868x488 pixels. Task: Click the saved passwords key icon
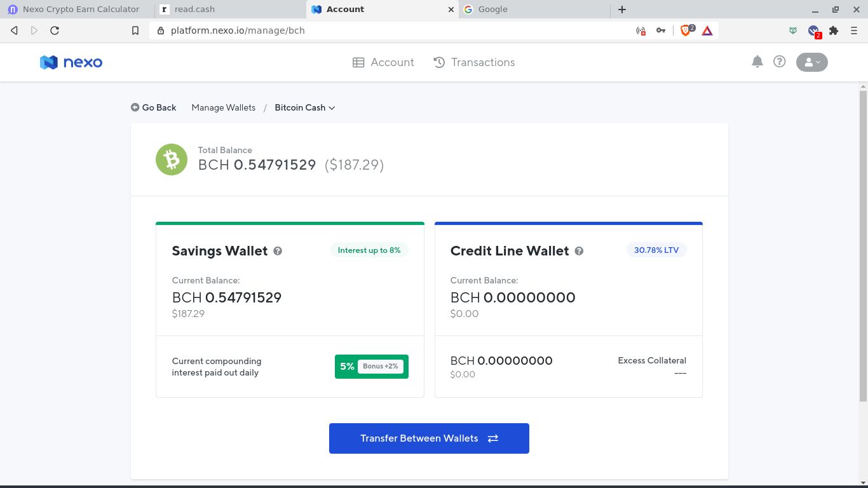[x=661, y=30]
